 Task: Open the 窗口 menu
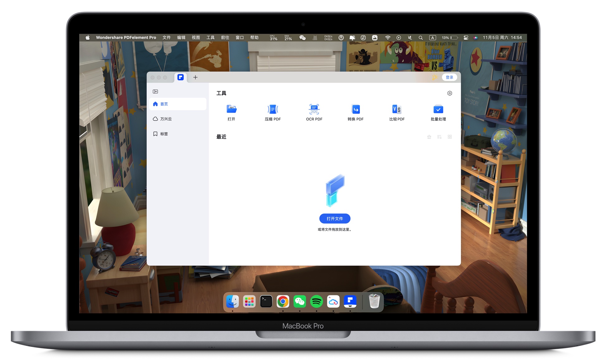pos(240,38)
